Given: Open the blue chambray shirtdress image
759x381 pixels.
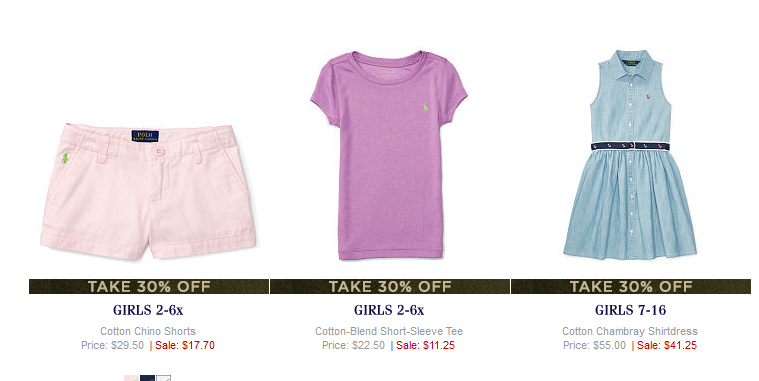Looking at the screenshot, I should click(630, 154).
